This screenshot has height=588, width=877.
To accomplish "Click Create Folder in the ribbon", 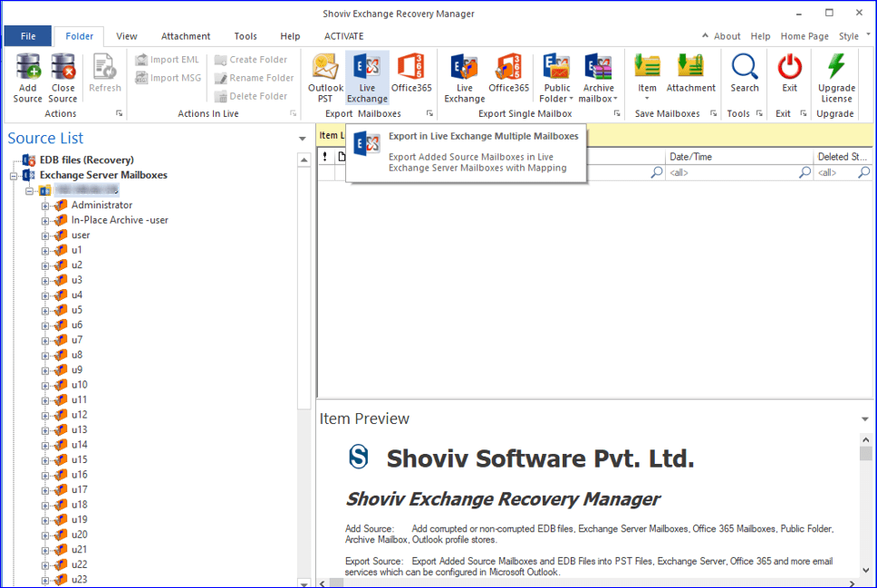I will click(x=251, y=59).
